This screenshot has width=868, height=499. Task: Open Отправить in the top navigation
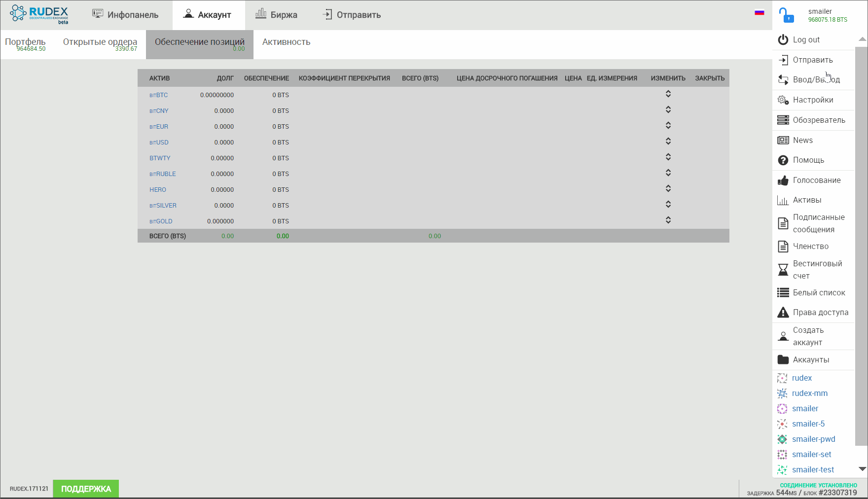351,15
